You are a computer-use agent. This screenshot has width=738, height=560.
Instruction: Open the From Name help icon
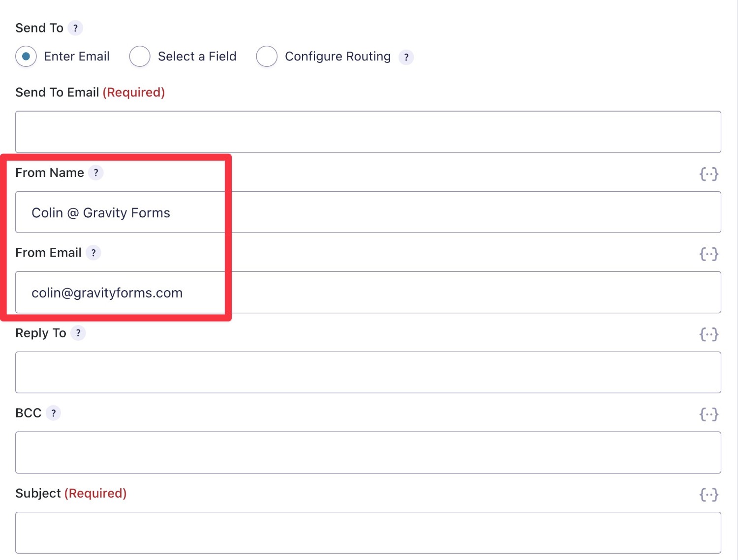coord(96,173)
